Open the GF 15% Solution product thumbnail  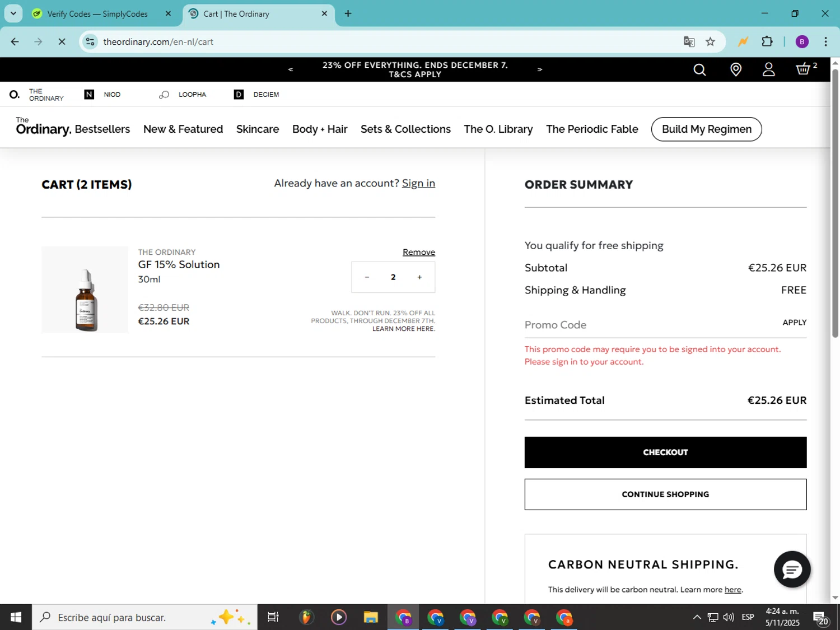tap(85, 290)
